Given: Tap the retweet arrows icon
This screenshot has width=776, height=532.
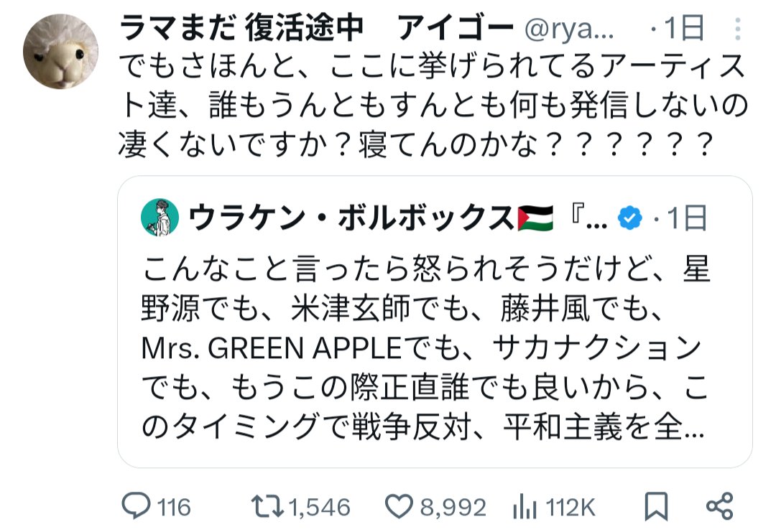Looking at the screenshot, I should click(x=266, y=507).
